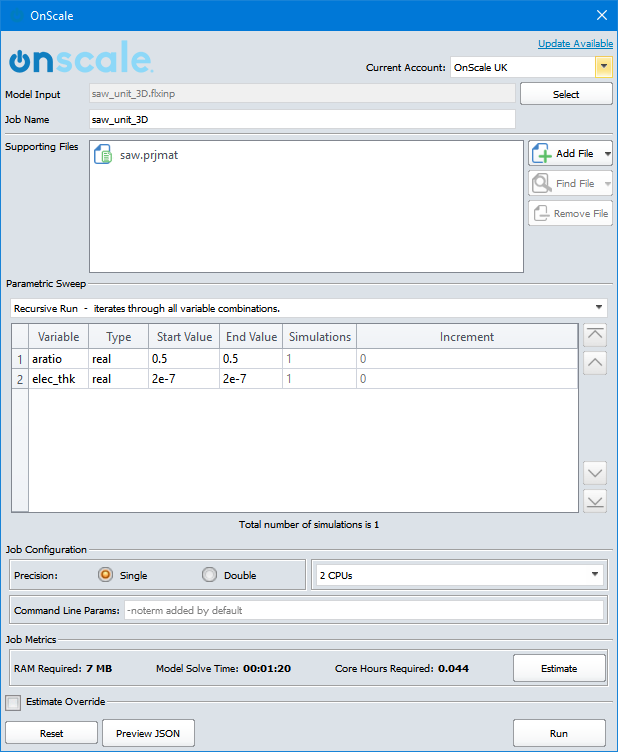Select row header number 1
Viewport: 618px width, 752px height.
pos(20,359)
